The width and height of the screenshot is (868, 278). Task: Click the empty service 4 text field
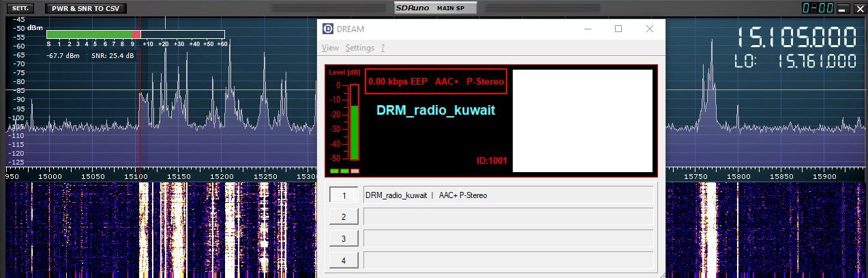coord(508,260)
